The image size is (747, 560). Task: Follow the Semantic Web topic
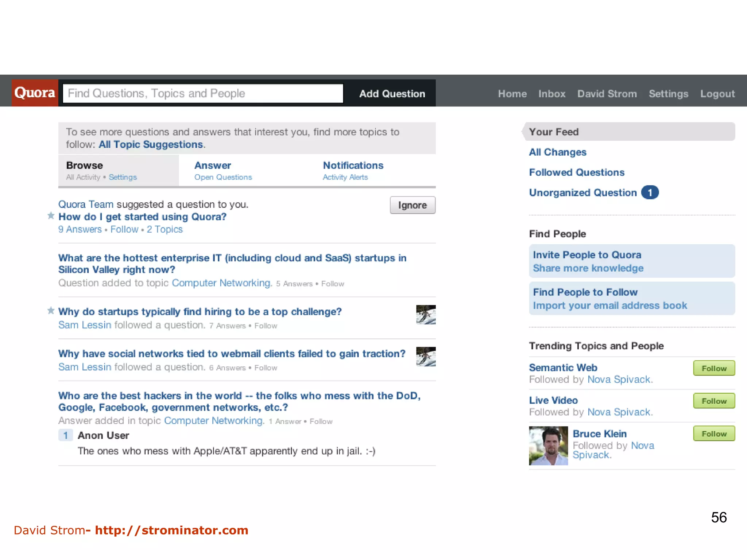pos(714,368)
